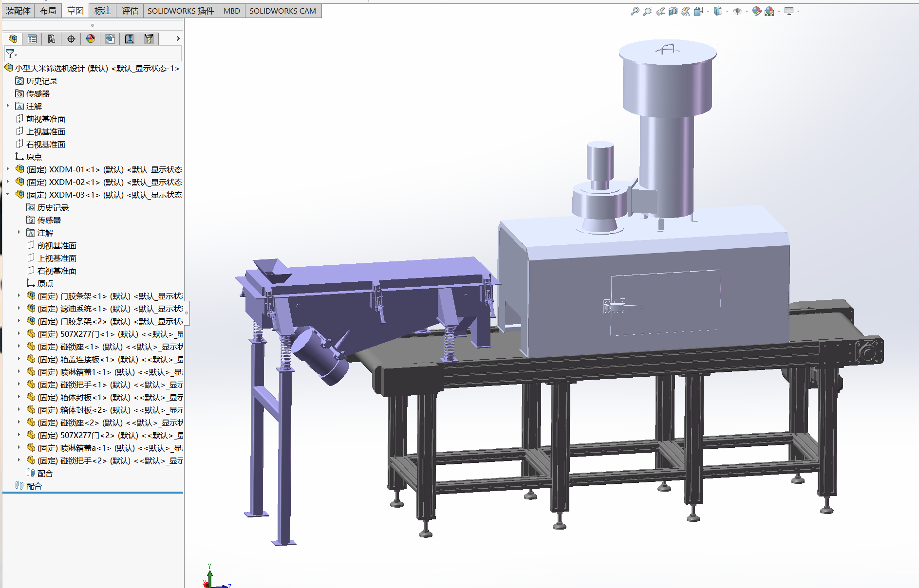This screenshot has height=588, width=919.
Task: Select top-level 小型大米筛选机设计 assembly node
Action: click(x=92, y=68)
